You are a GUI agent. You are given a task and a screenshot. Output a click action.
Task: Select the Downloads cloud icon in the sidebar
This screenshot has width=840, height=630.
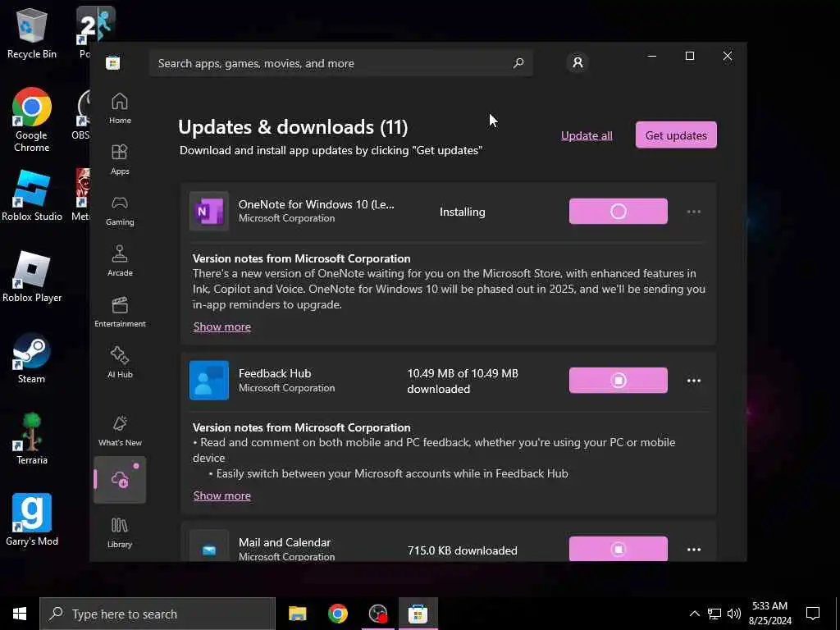click(120, 479)
